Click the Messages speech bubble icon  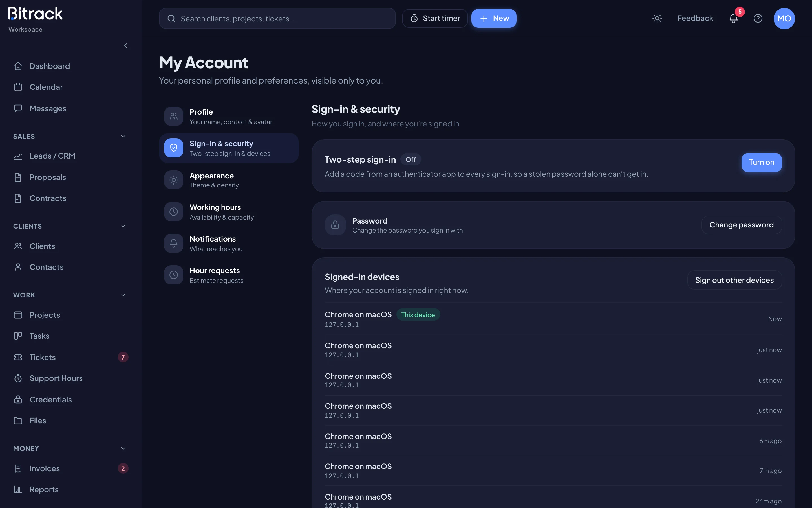click(x=18, y=108)
